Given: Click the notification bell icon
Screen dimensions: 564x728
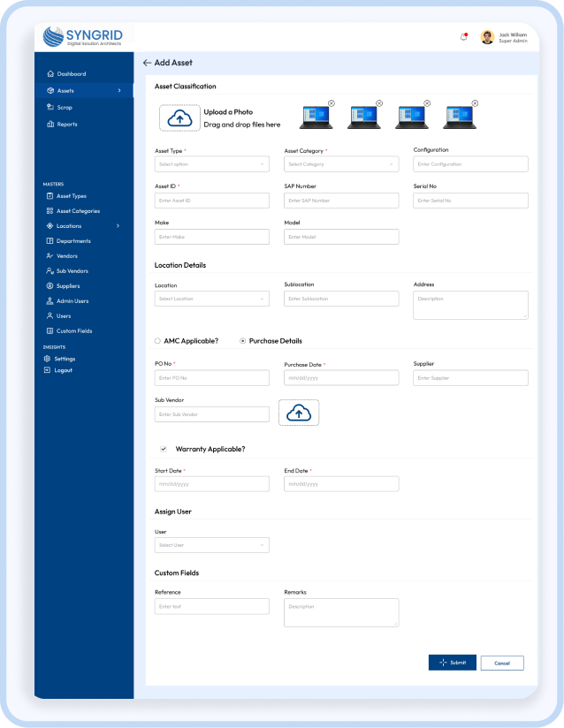Looking at the screenshot, I should coord(464,37).
